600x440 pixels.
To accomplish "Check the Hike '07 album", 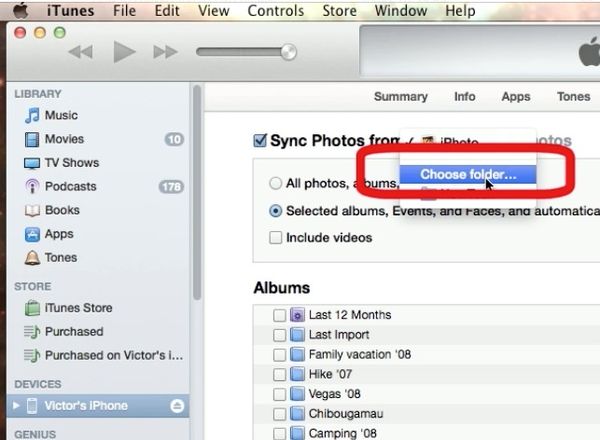I will click(x=279, y=375).
